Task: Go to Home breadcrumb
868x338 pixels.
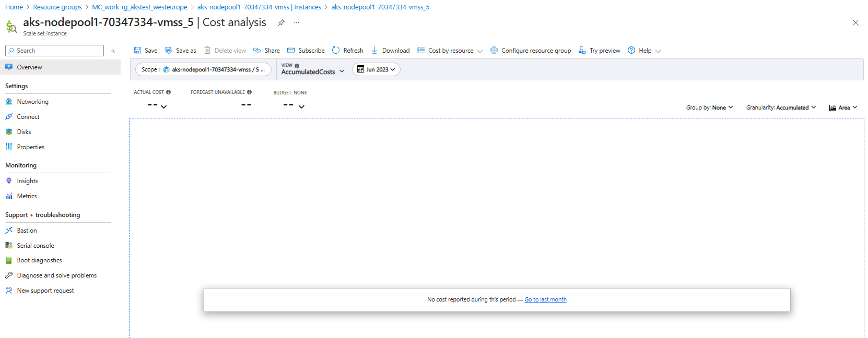Action: tap(14, 7)
